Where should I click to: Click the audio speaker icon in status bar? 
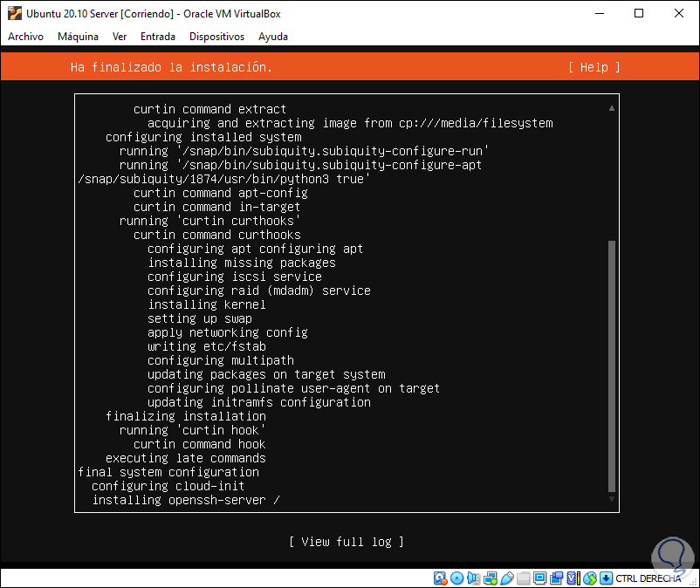click(x=473, y=578)
